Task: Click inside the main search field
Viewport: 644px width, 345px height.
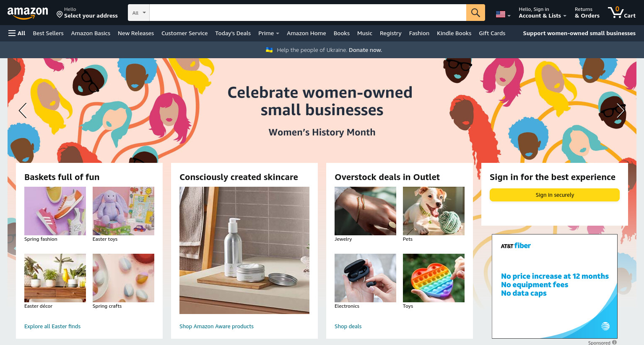Action: tap(308, 13)
